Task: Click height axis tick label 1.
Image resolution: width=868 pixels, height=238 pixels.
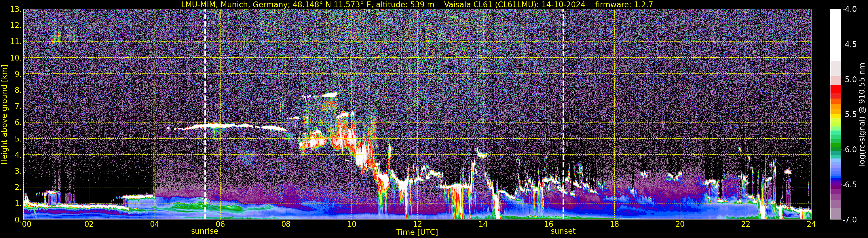Action: click(18, 204)
